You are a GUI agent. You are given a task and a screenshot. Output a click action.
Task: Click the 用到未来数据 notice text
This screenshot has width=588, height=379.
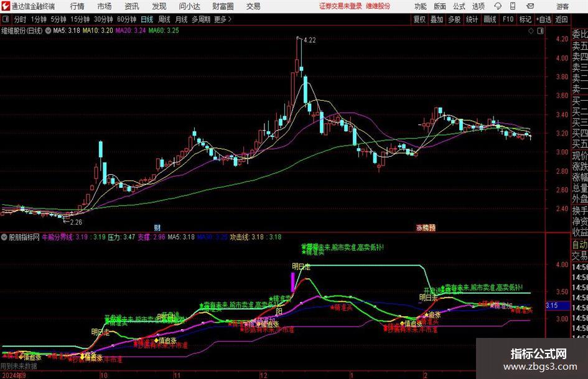19,366
